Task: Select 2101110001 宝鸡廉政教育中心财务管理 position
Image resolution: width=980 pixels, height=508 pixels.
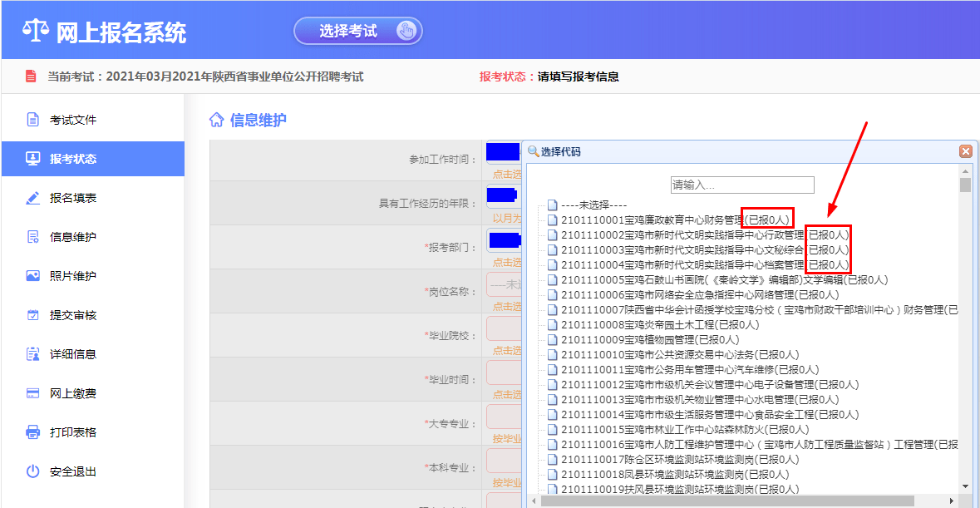Action: coord(650,220)
